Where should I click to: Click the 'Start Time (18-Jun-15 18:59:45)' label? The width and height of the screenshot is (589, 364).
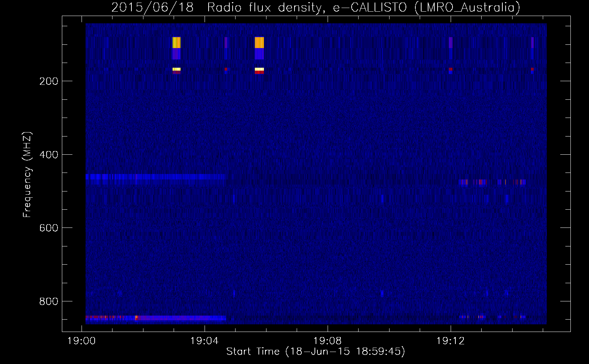point(316,352)
